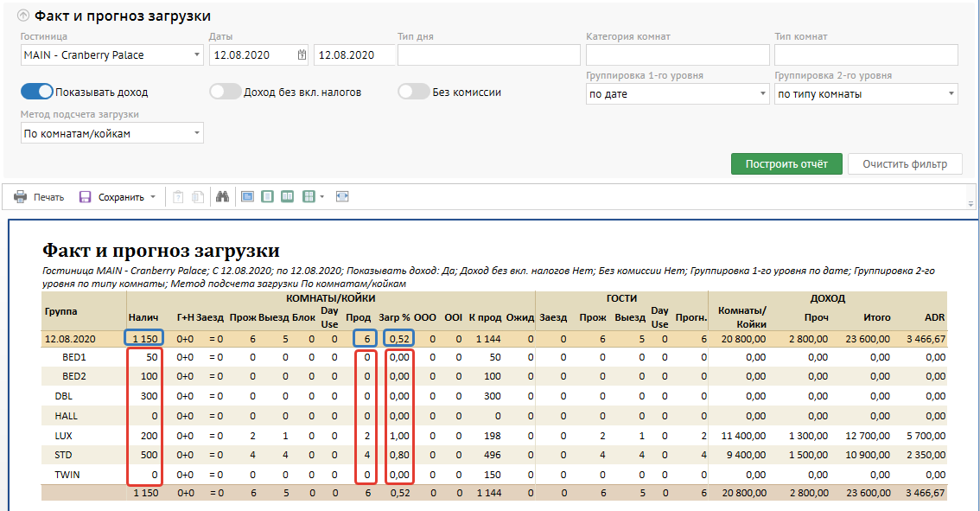Viewport: 980px width, 511px height.
Task: Switch to full-screen view mode icon
Action: [247, 197]
